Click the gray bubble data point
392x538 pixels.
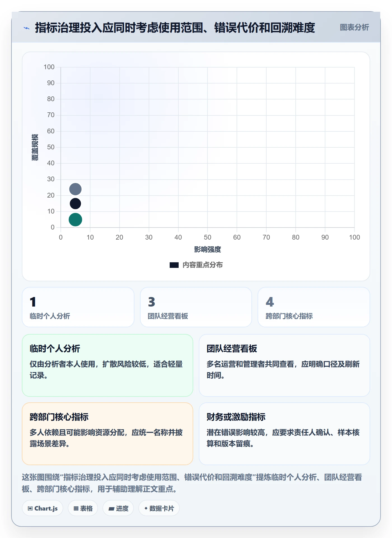[x=75, y=189]
